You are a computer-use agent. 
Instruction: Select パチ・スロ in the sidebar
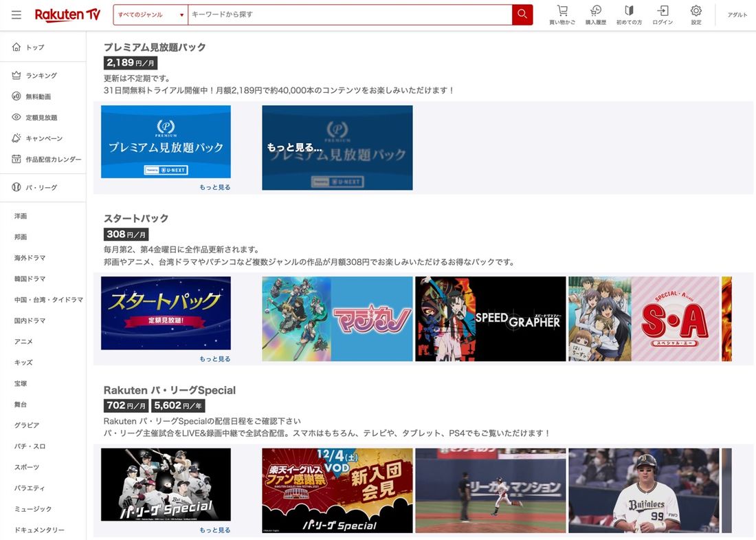[x=30, y=446]
